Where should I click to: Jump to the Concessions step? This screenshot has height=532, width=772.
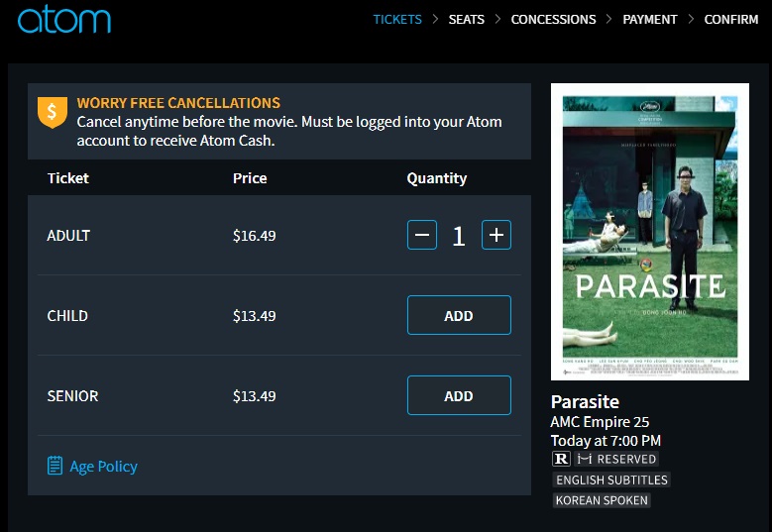click(553, 19)
